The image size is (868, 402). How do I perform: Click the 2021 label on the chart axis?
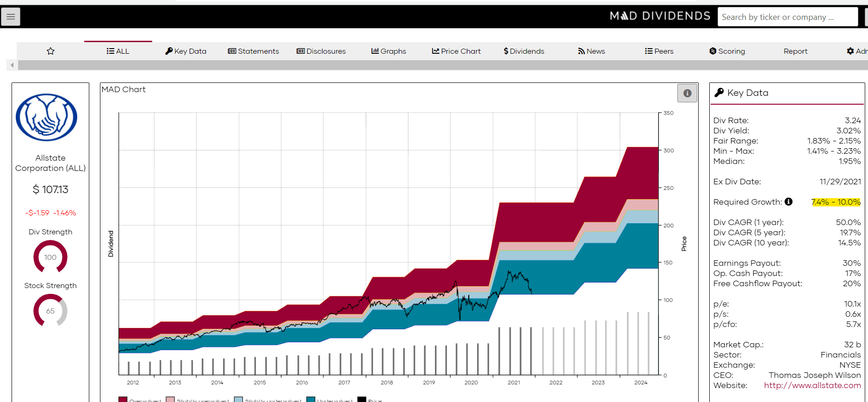(x=514, y=383)
